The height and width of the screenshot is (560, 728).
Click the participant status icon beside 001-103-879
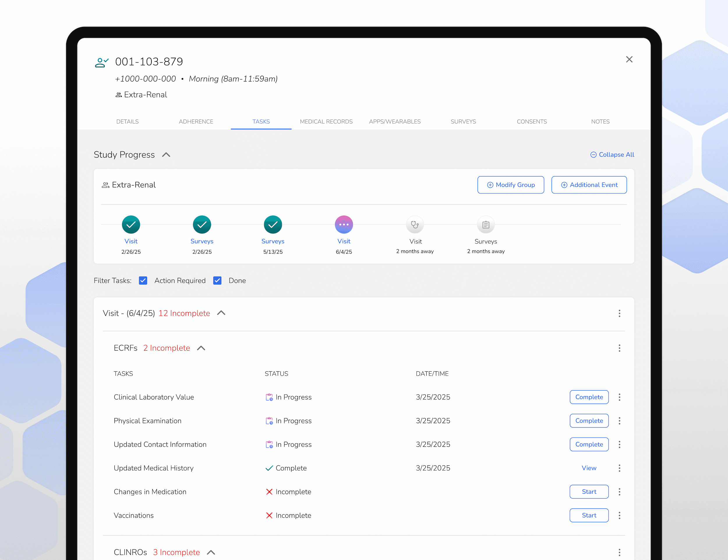[x=101, y=62]
